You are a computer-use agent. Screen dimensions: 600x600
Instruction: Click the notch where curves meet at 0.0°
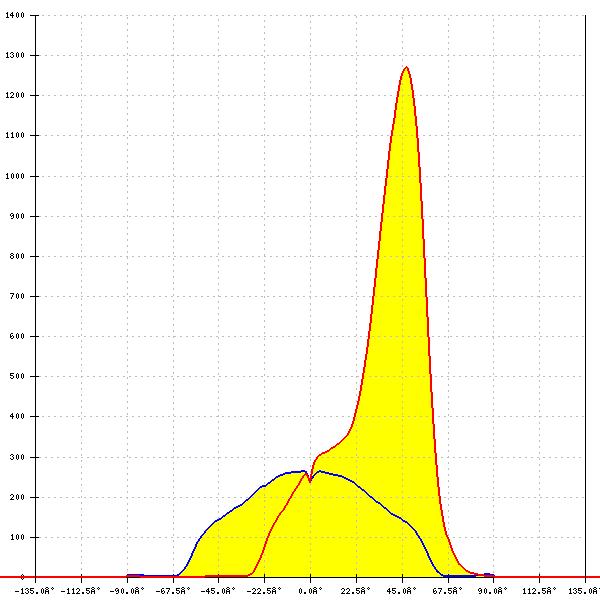click(310, 480)
